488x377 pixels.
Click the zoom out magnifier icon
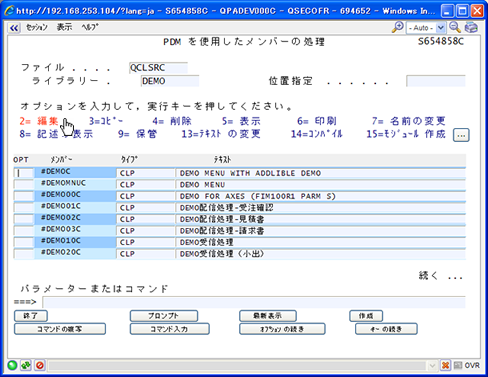(x=455, y=28)
